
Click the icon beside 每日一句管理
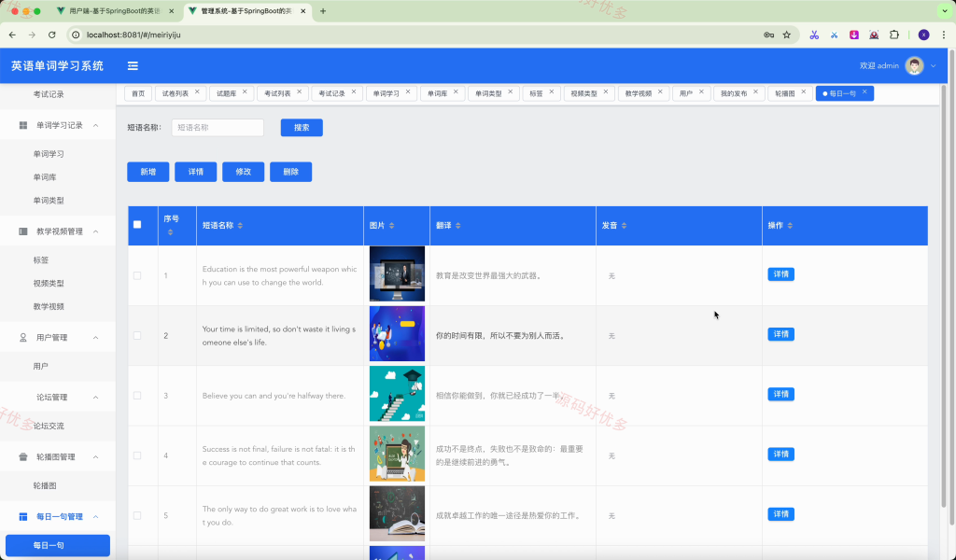[x=23, y=517]
